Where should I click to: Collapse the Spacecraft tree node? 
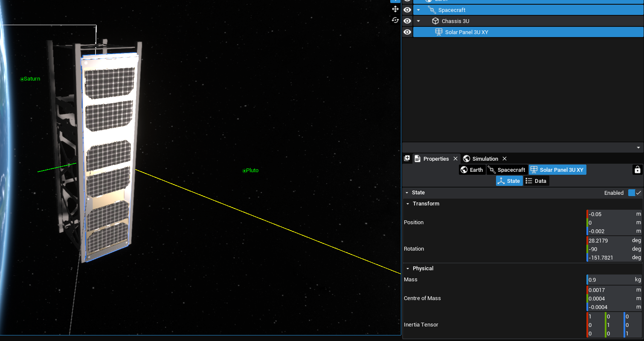418,10
